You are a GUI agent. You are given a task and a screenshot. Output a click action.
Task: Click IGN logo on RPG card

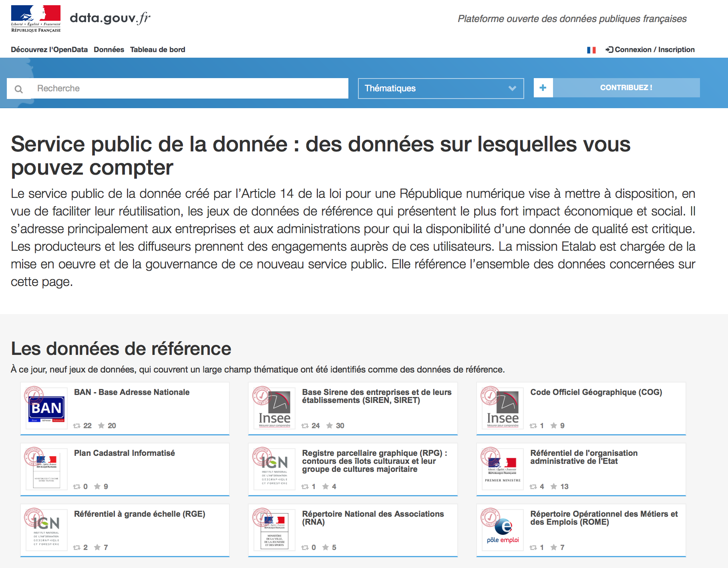(275, 470)
